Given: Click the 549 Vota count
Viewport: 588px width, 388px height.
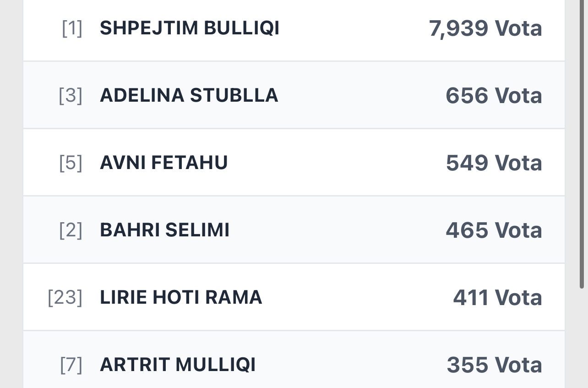Looking at the screenshot, I should tap(494, 163).
